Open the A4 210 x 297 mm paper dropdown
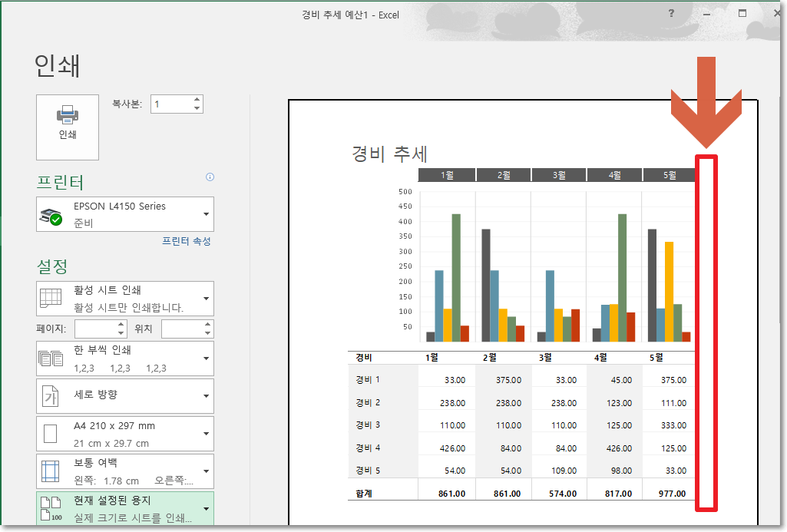The image size is (787, 532). click(x=125, y=434)
